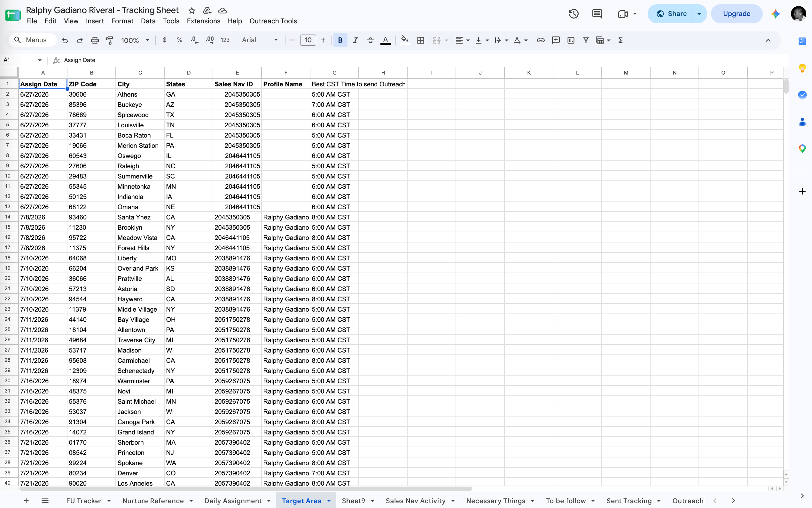Open the comments panel icon
812x508 pixels.
(x=597, y=14)
